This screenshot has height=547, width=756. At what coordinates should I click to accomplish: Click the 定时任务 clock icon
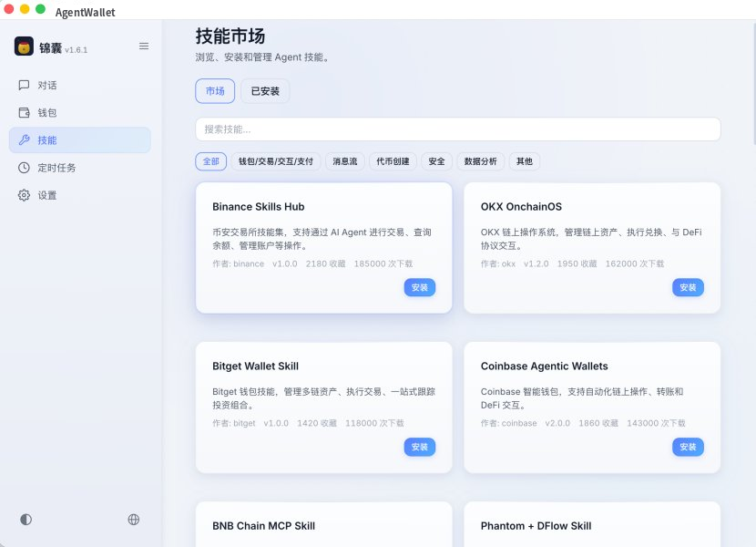point(24,168)
